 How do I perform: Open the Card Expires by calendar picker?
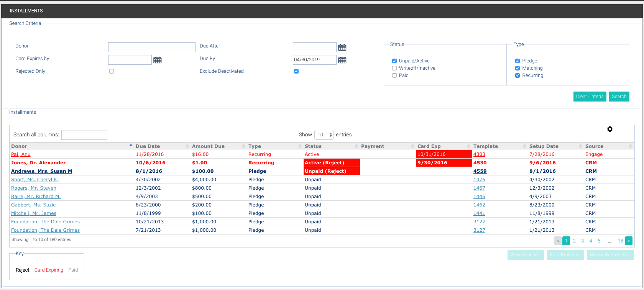pyautogui.click(x=158, y=60)
